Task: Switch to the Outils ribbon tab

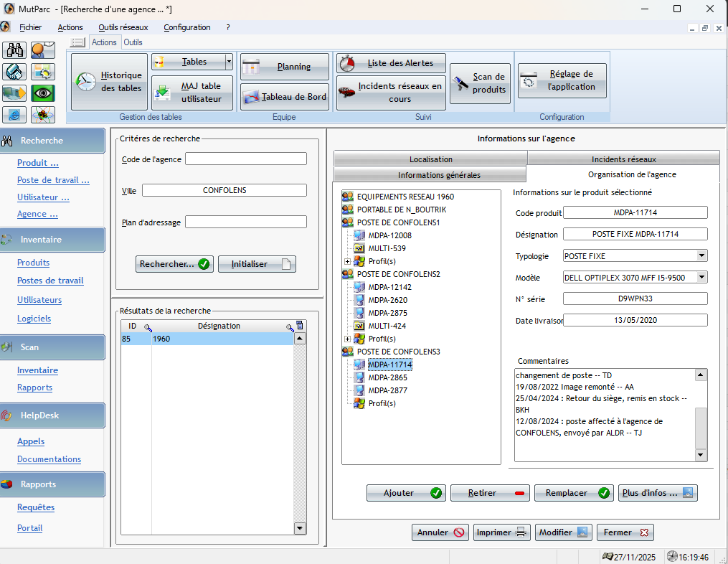Action: (x=133, y=42)
